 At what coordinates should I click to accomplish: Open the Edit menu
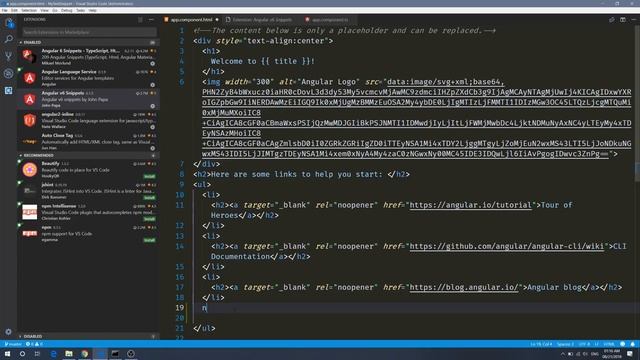[14, 10]
